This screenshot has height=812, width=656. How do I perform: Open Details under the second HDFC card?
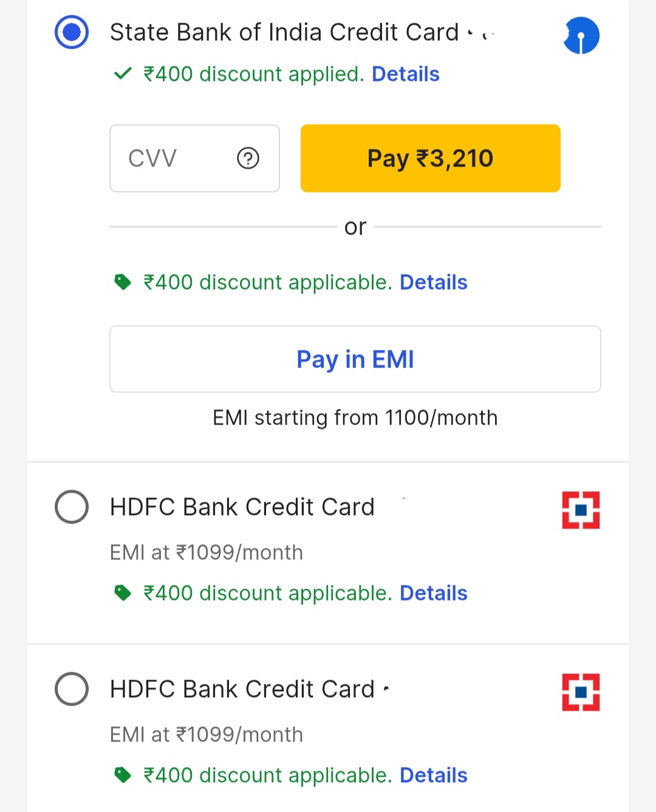pyautogui.click(x=433, y=775)
